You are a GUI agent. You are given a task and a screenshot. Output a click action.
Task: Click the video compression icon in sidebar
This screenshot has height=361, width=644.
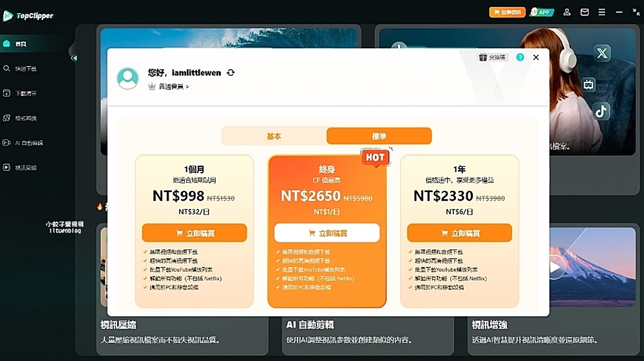coord(6,168)
